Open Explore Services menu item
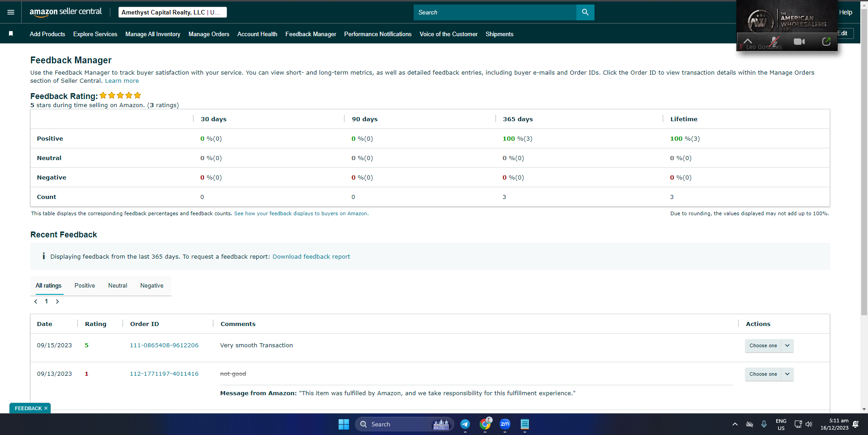 click(95, 34)
